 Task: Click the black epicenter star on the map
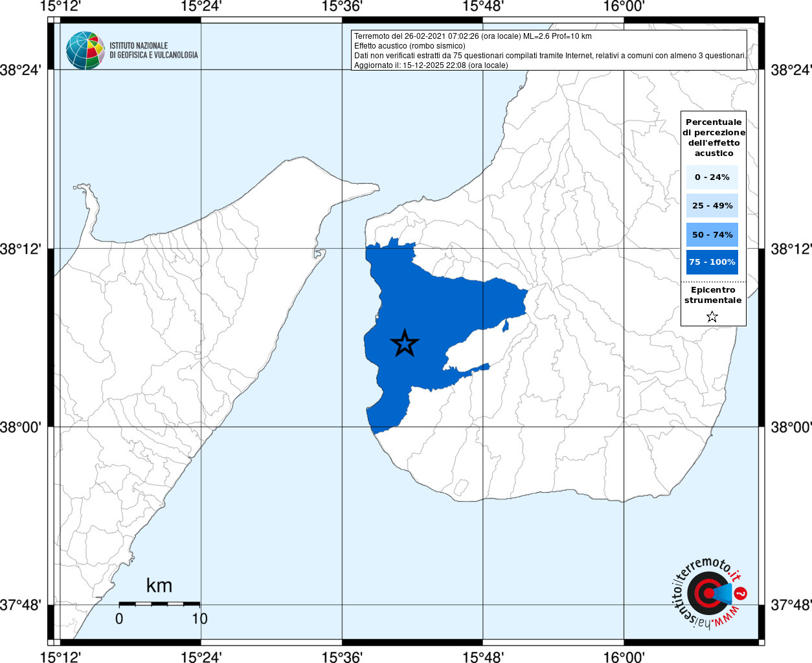[405, 343]
